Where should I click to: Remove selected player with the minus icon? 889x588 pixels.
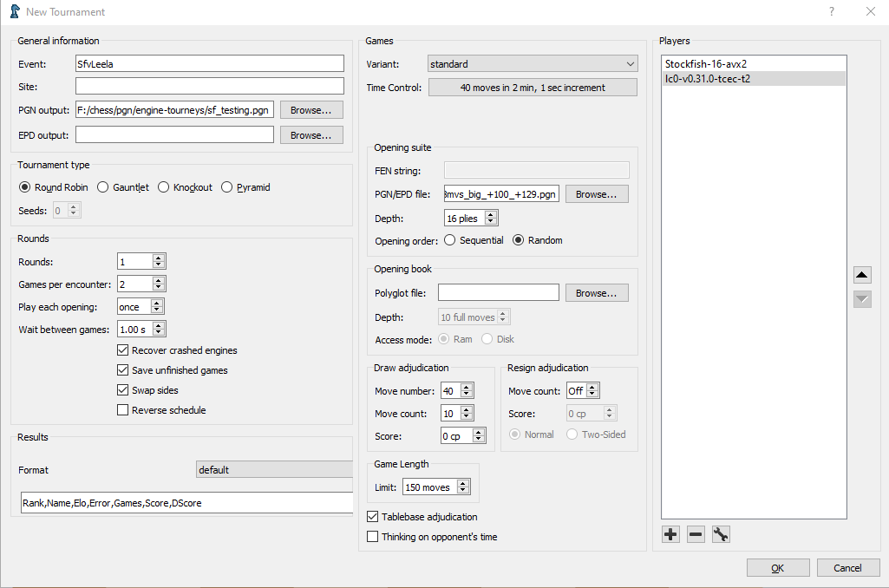tap(696, 534)
